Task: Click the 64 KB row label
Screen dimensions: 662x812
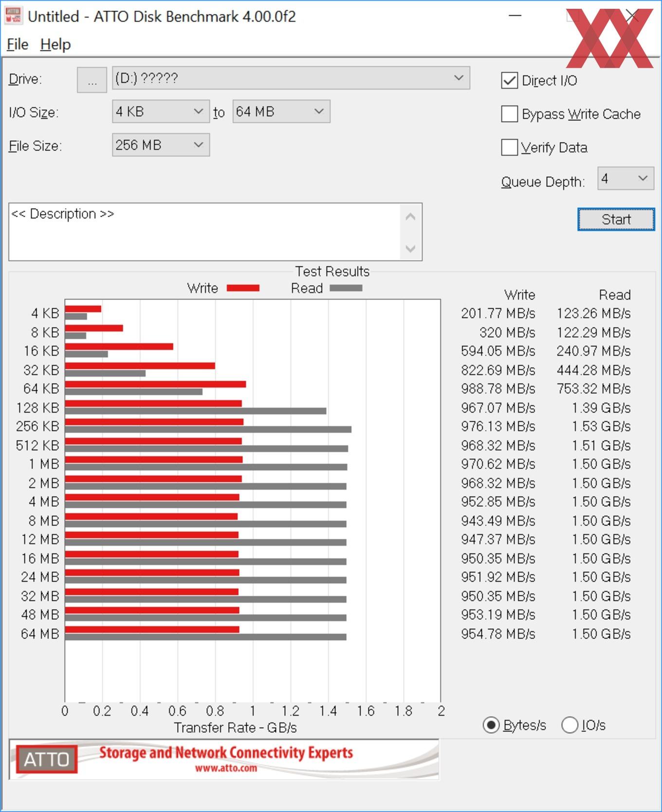Action: coord(41,388)
